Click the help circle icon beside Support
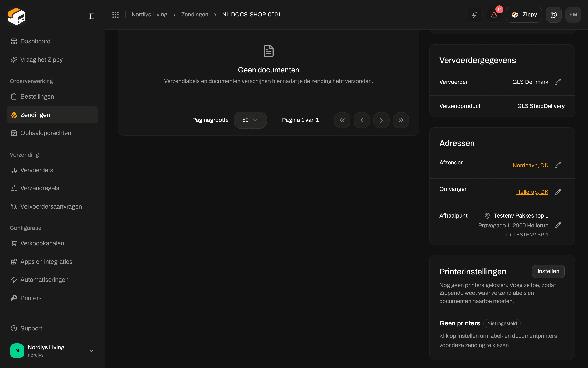588x368 pixels. (14, 328)
